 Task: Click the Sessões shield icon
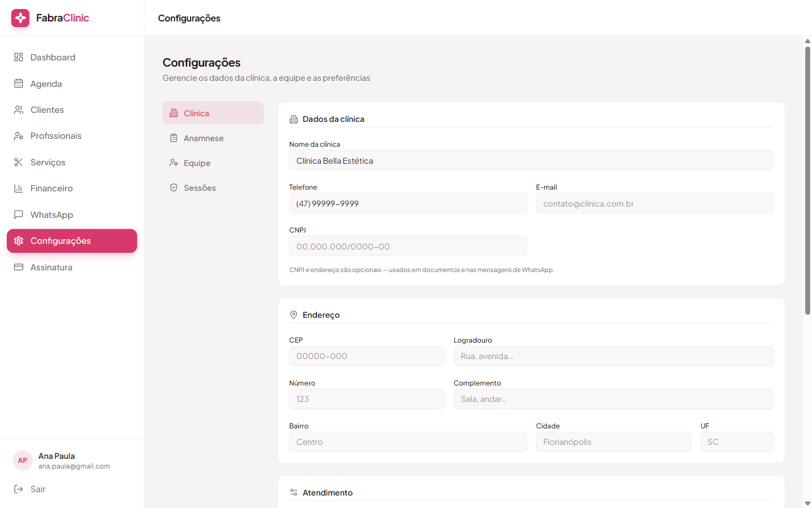pos(174,187)
